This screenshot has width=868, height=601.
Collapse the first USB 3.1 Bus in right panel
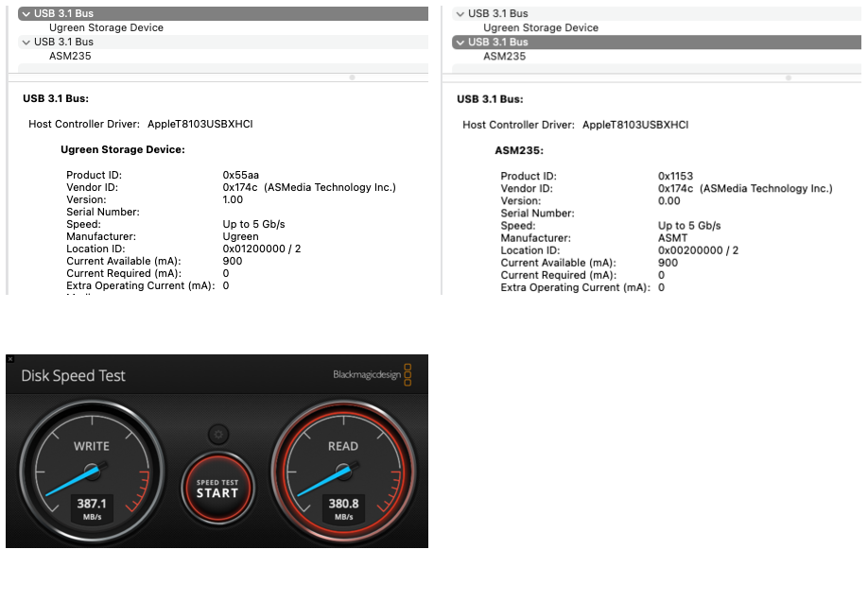coord(460,14)
